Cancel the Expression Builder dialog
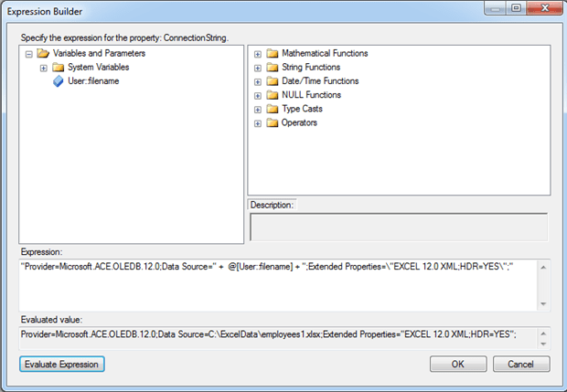 (521, 364)
